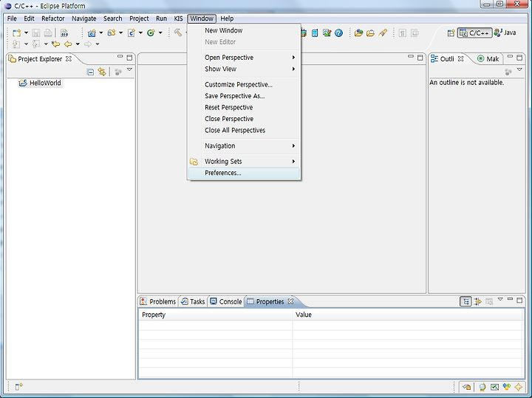
Task: Click the binary 010 file toolbar icon
Action: pos(64,33)
